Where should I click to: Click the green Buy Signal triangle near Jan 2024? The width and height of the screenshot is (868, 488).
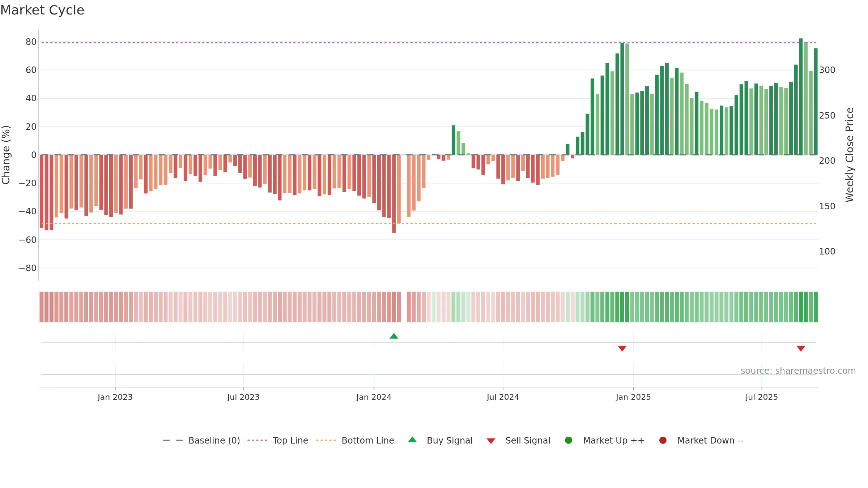pyautogui.click(x=394, y=336)
